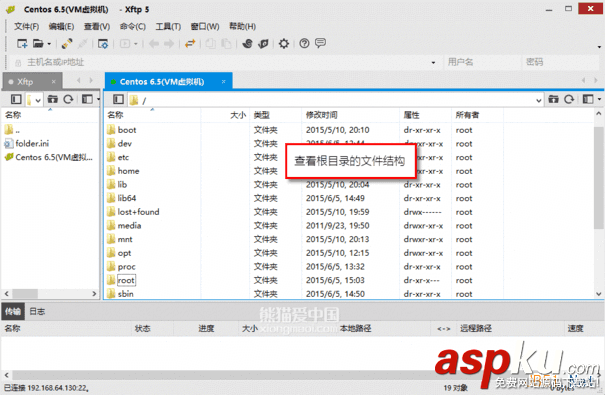Open the 工具(T) menu
The height and width of the screenshot is (395, 605).
coord(168,26)
